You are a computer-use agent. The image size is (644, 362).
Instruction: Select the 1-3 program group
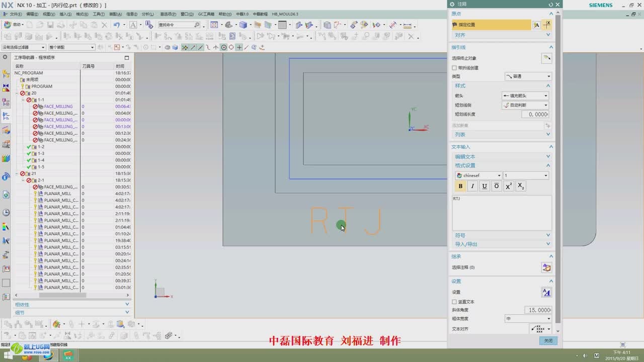41,153
